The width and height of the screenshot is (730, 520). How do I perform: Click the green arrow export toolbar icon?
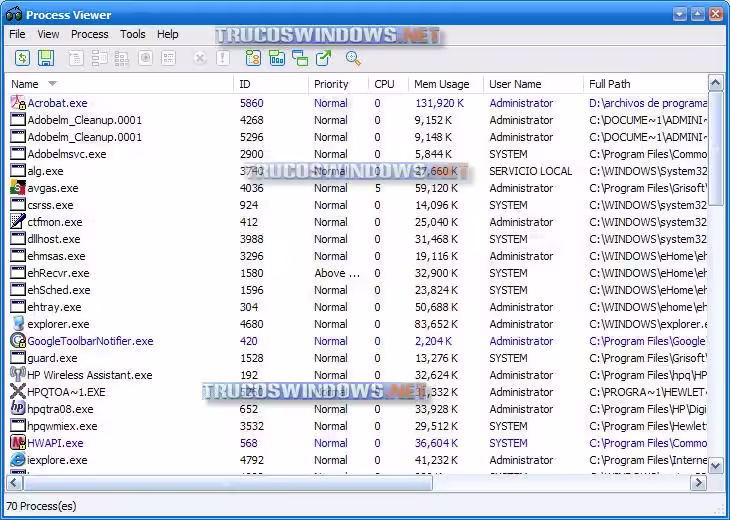[323, 58]
